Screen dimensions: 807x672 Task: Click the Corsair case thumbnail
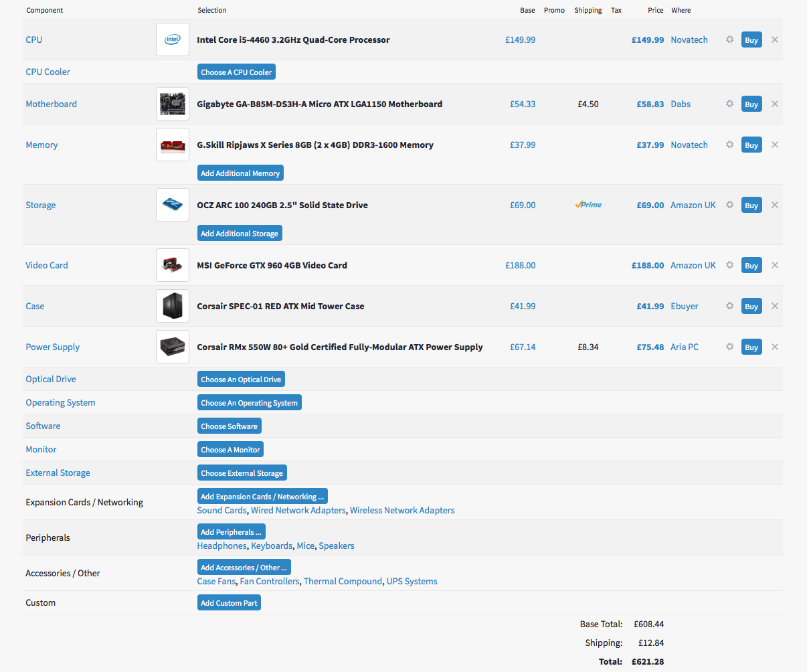pos(173,306)
